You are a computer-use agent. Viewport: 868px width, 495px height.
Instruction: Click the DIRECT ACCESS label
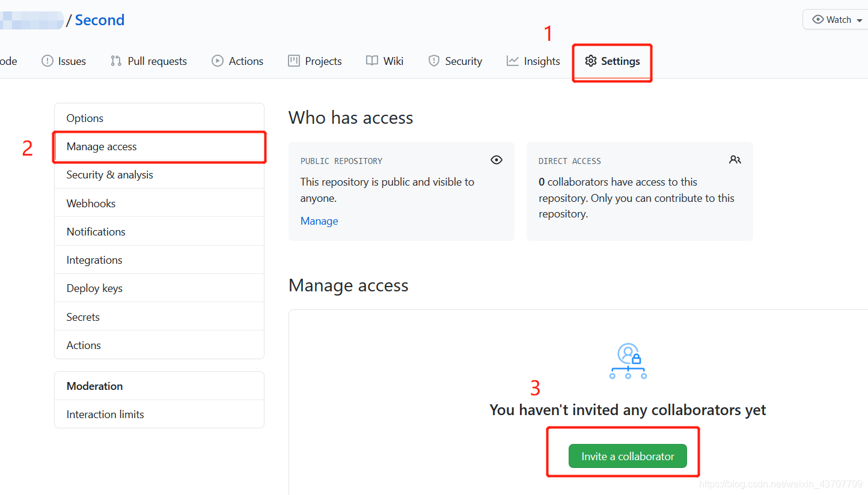(x=570, y=161)
